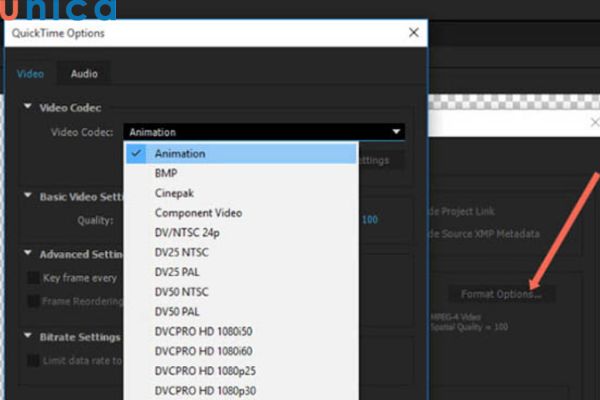The image size is (600, 400).
Task: Select DVCPRO HD 1080p25 codec
Action: tap(242, 371)
